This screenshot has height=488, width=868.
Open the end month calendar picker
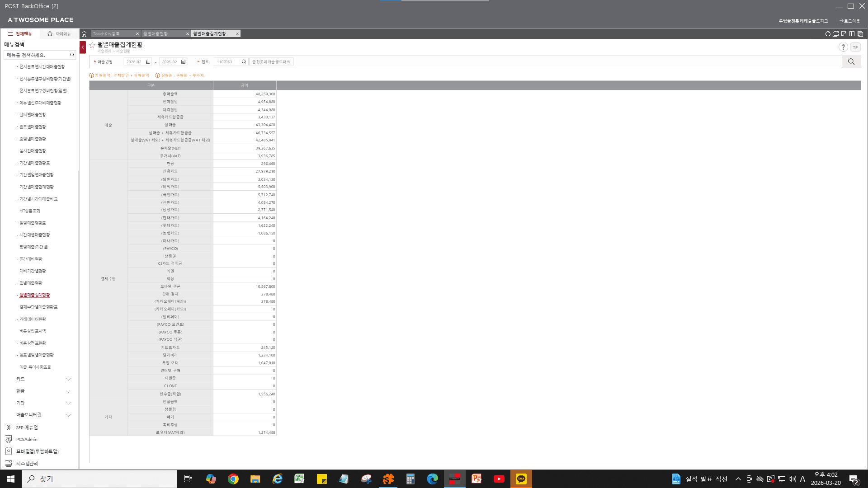coord(183,62)
